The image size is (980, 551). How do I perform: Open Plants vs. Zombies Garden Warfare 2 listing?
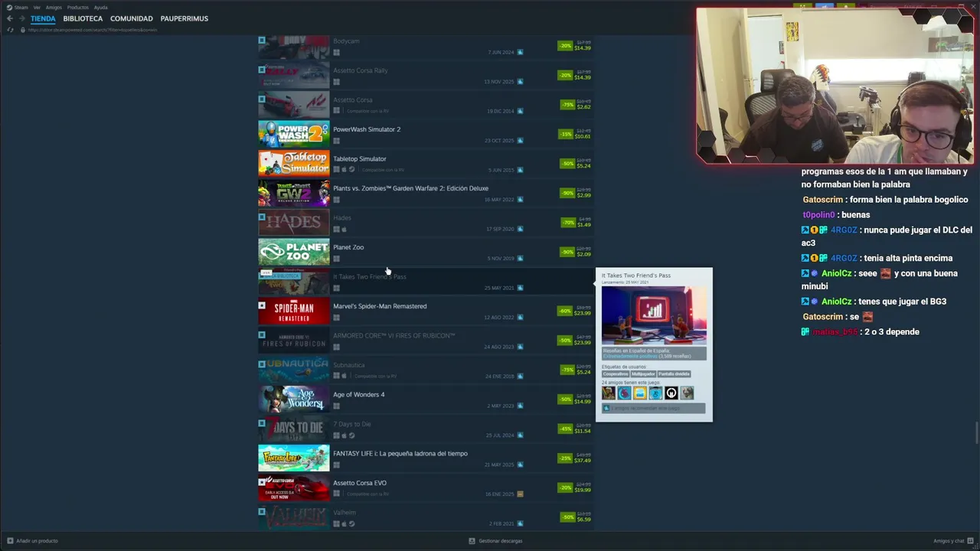[410, 188]
